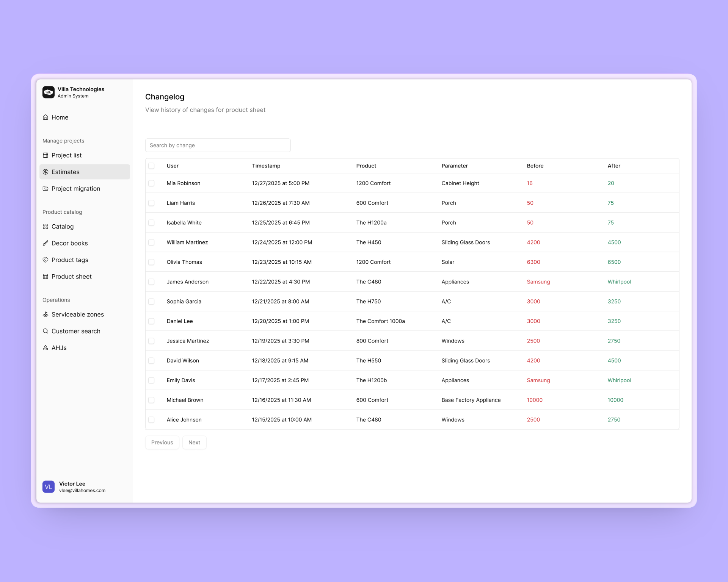Check the Mia Robinson row checkbox
Screen dimensions: 728x582
click(x=152, y=183)
